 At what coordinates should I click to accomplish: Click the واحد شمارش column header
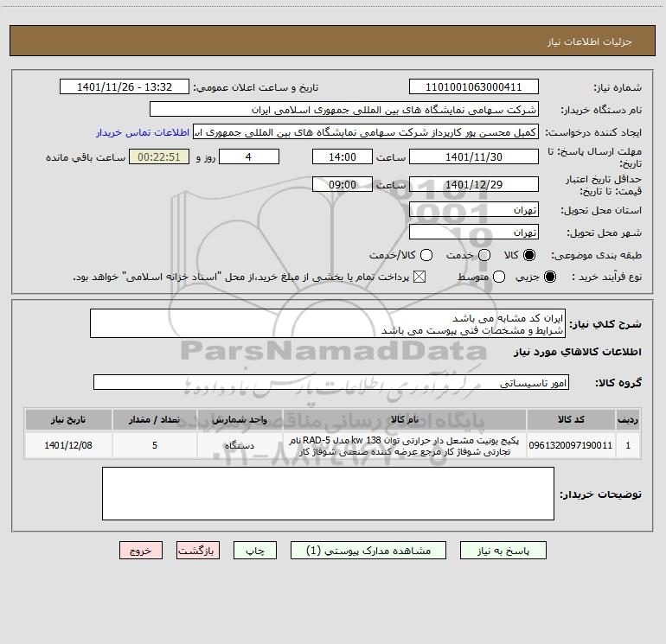(240, 419)
